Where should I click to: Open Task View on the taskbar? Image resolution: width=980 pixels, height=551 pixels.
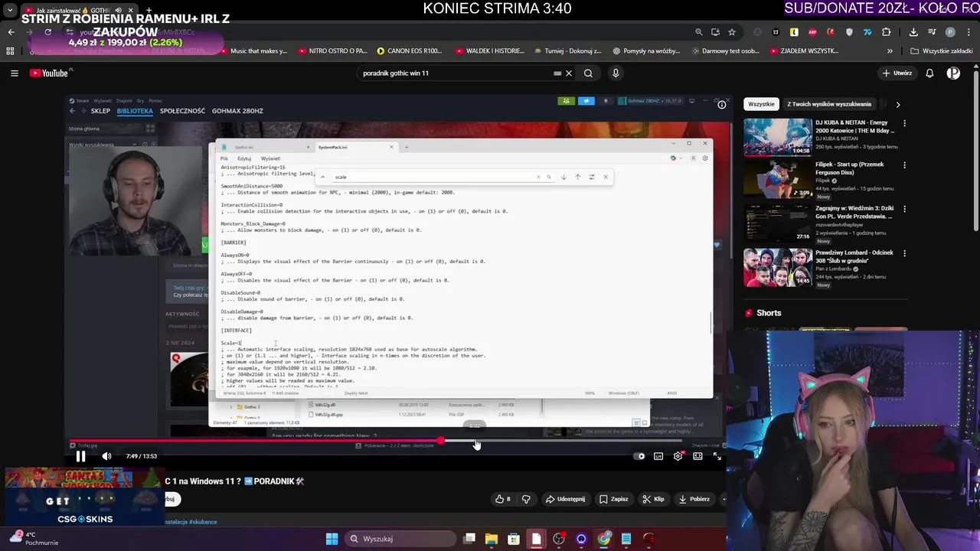(469, 539)
